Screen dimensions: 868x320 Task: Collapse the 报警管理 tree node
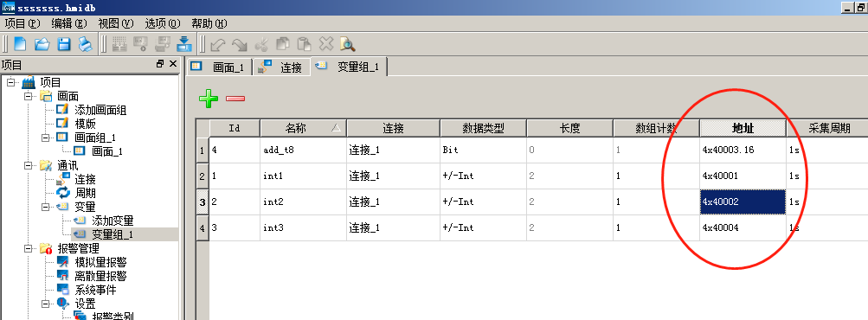point(29,248)
